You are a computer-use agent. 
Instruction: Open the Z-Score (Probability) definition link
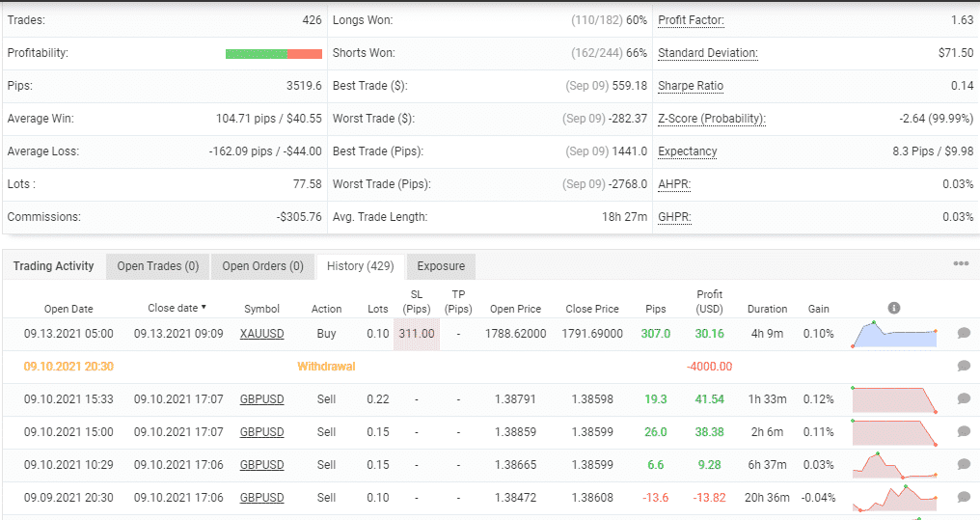[712, 119]
